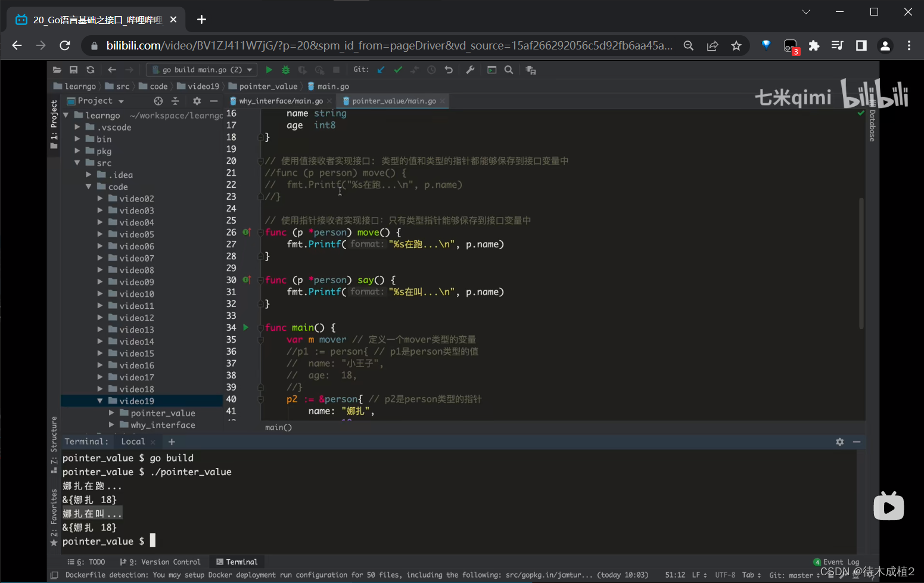Screen dimensions: 924x583
Task: Click the Git update project blue arrow
Action: pyautogui.click(x=381, y=70)
